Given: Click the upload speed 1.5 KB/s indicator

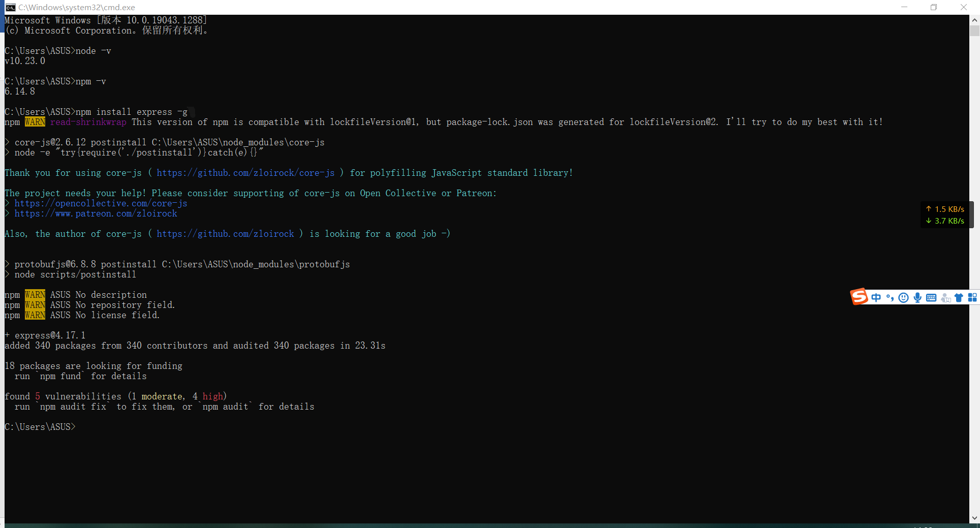Looking at the screenshot, I should pos(945,209).
